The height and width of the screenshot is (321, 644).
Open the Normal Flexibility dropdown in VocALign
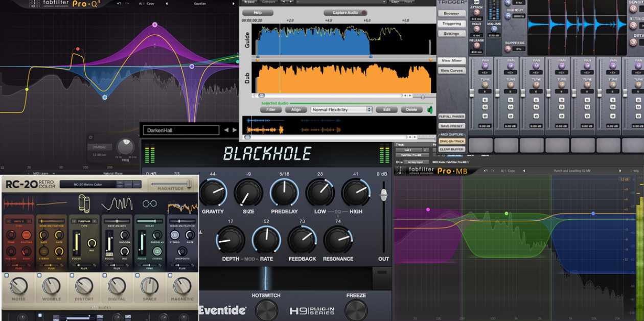click(x=342, y=109)
